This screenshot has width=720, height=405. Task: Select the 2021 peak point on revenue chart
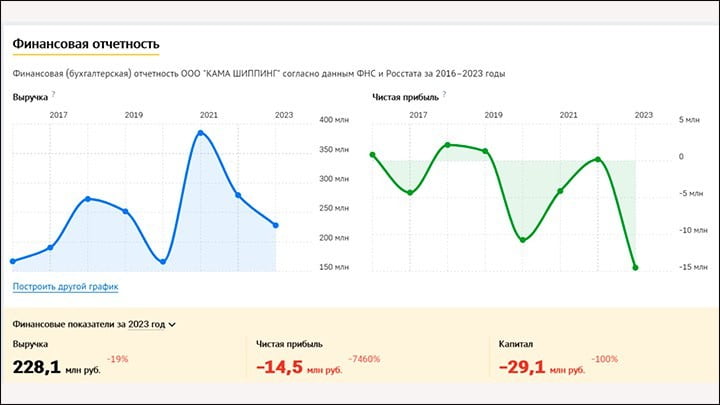pyautogui.click(x=200, y=133)
